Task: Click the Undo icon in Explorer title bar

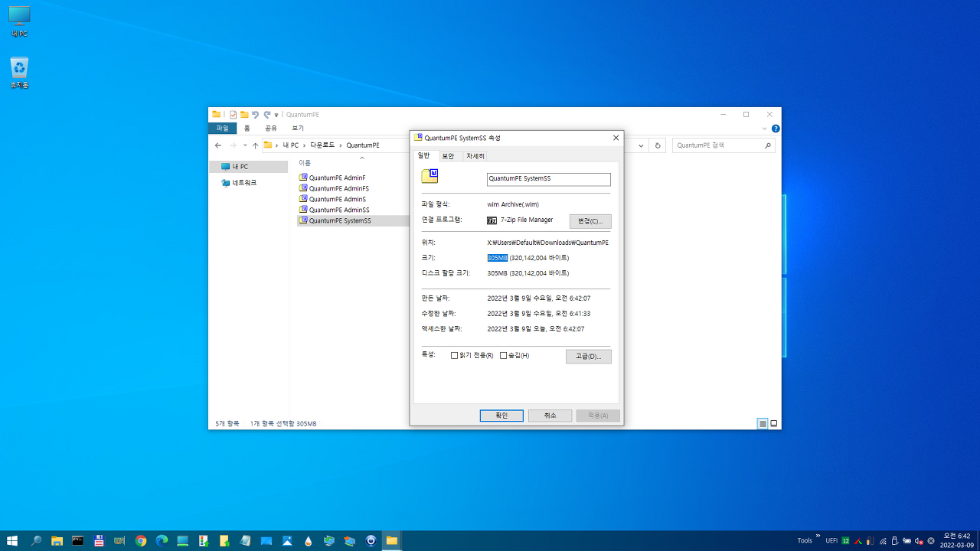Action: pyautogui.click(x=255, y=115)
